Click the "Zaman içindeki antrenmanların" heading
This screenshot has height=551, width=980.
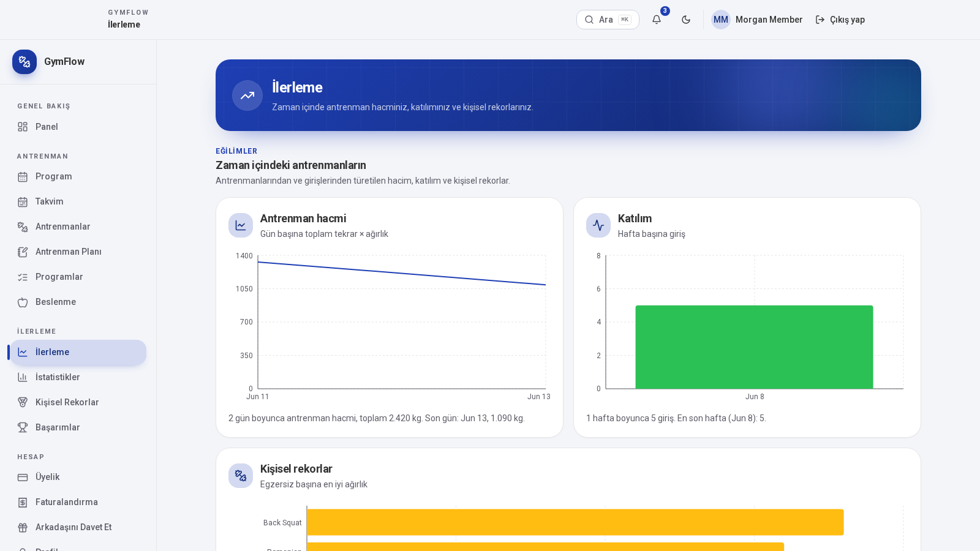(291, 165)
